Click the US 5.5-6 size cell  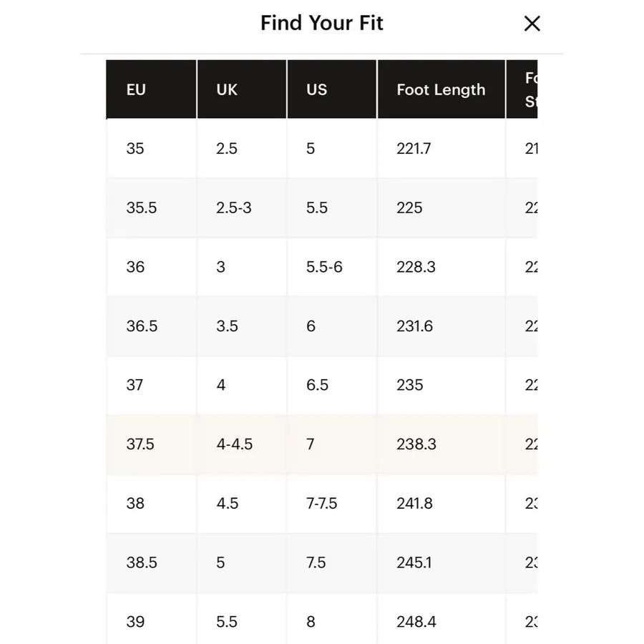[x=331, y=267]
